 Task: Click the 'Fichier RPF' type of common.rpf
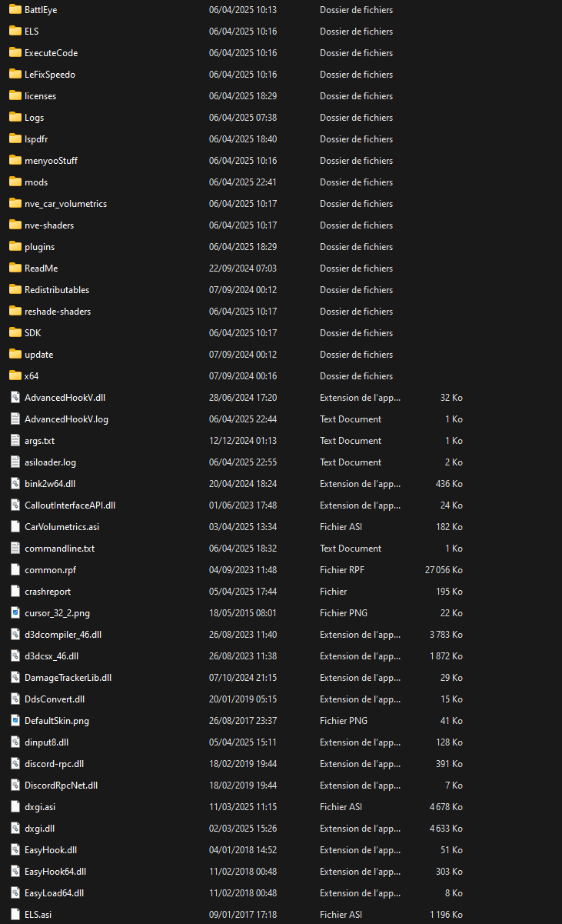pos(344,570)
